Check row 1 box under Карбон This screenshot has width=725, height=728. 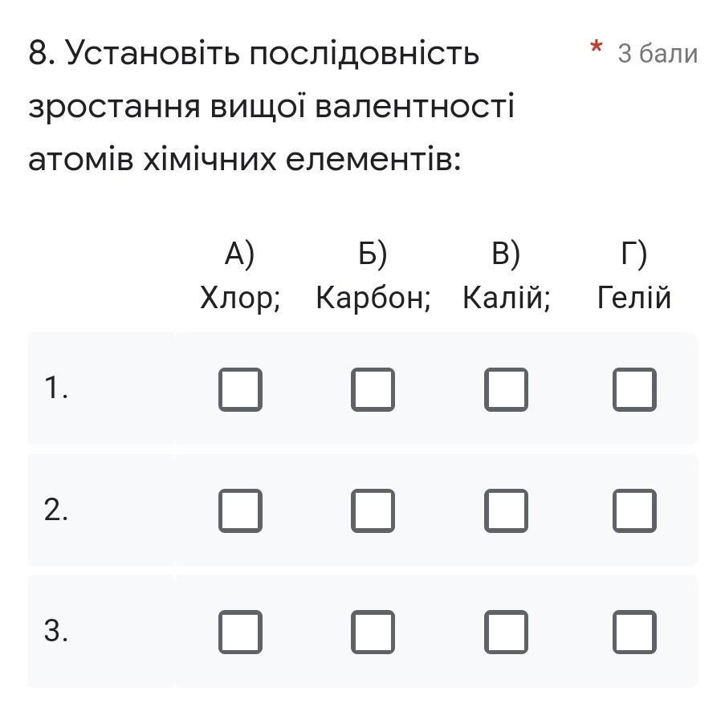click(x=373, y=389)
